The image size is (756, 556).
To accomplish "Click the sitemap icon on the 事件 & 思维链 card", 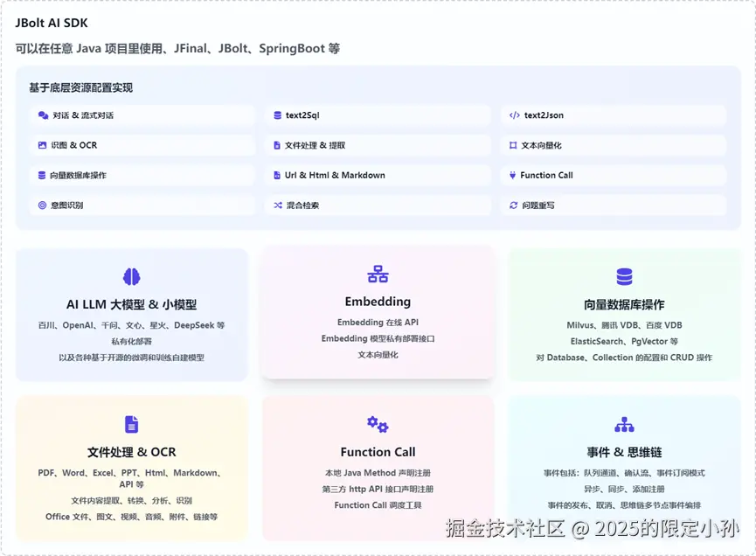I will pos(624,424).
